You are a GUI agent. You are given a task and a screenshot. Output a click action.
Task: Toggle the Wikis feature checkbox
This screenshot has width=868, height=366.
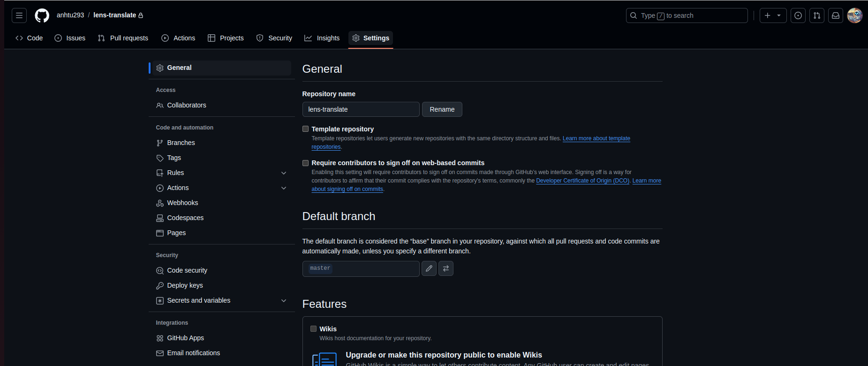(313, 329)
